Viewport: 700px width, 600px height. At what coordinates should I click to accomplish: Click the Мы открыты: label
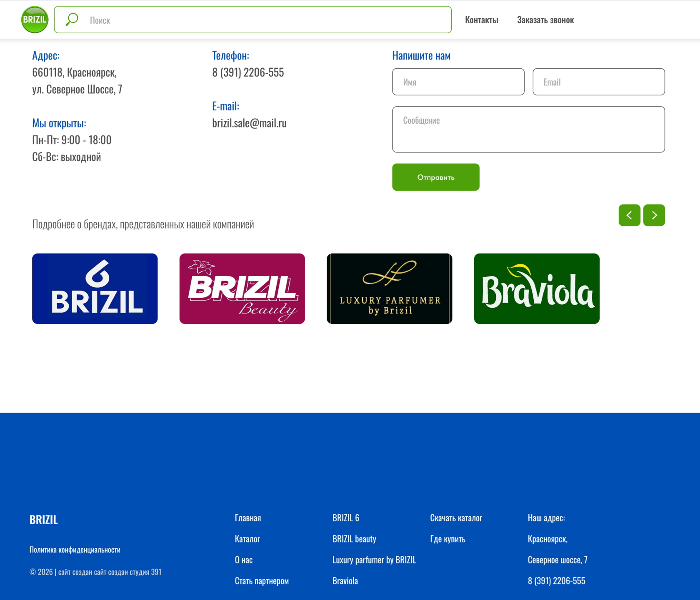(x=59, y=123)
